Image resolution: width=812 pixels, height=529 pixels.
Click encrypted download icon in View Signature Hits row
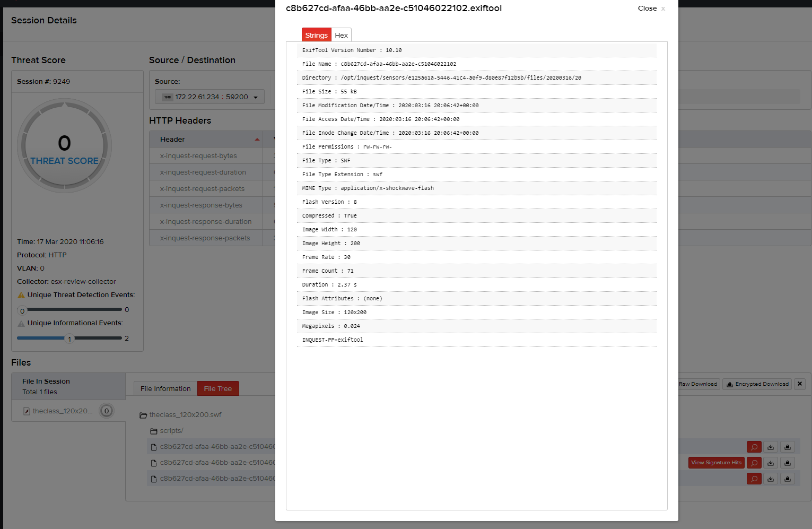[788, 463]
